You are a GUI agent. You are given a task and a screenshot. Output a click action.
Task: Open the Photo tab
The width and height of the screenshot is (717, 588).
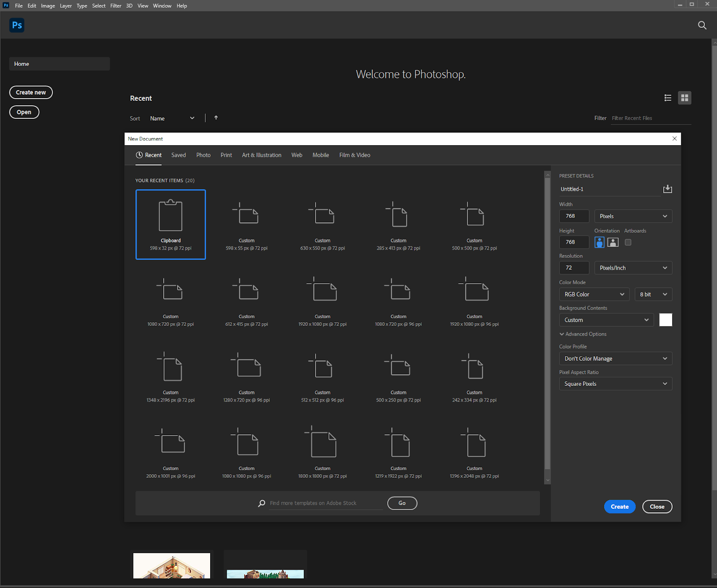click(203, 155)
